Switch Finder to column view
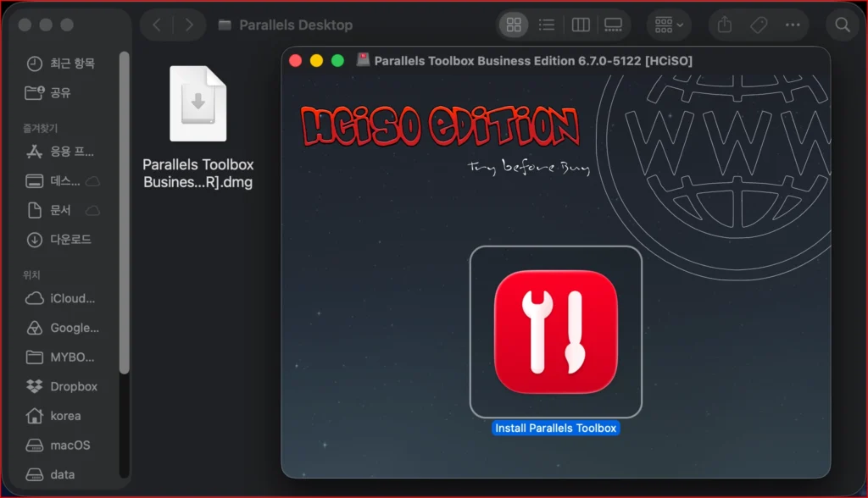Screen dimensions: 868x498 580,25
